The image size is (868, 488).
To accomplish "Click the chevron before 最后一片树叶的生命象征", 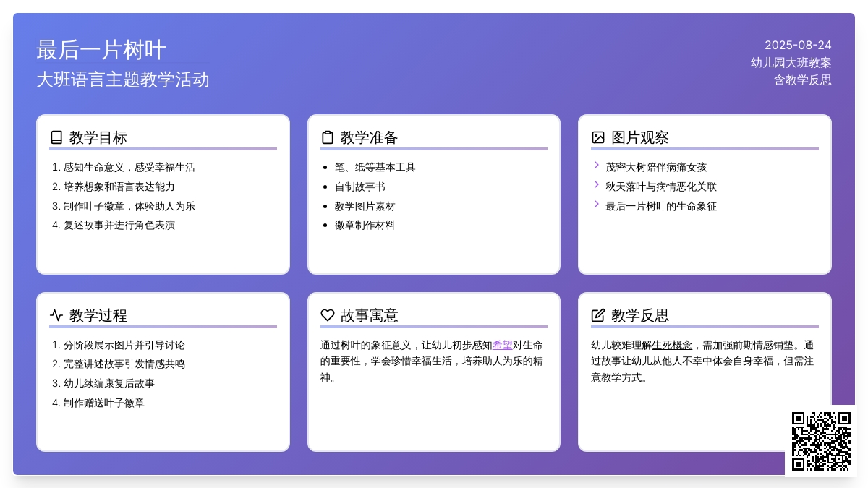I will [x=597, y=205].
